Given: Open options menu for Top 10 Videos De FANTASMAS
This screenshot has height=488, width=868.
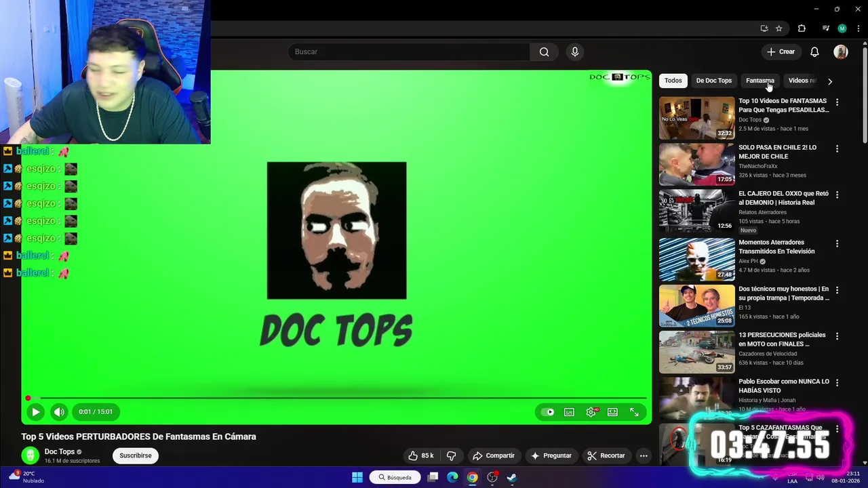Looking at the screenshot, I should pyautogui.click(x=837, y=102).
